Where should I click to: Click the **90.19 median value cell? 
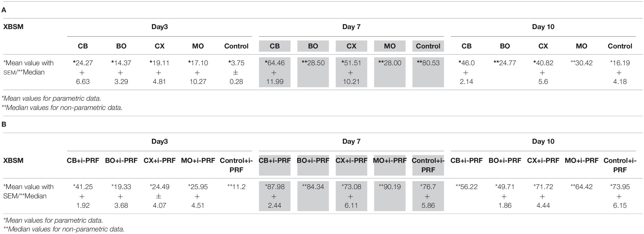click(x=390, y=186)
